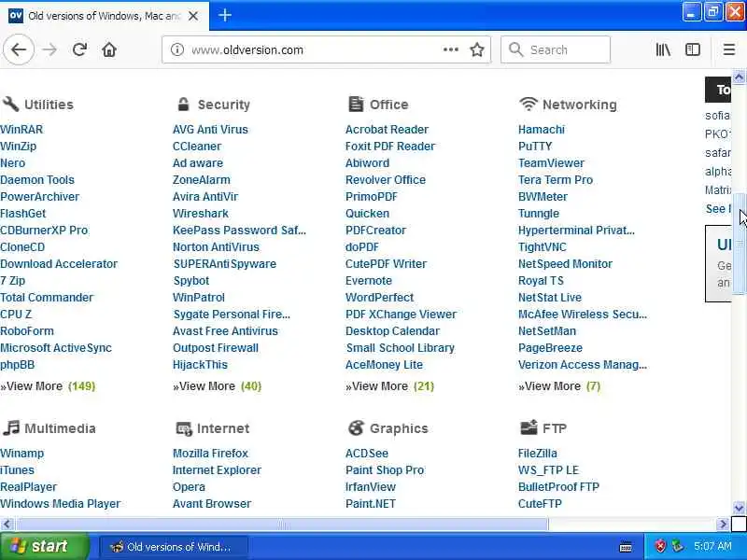The image size is (747, 560).
Task: Click the Multimedia music note icon
Action: (11, 427)
